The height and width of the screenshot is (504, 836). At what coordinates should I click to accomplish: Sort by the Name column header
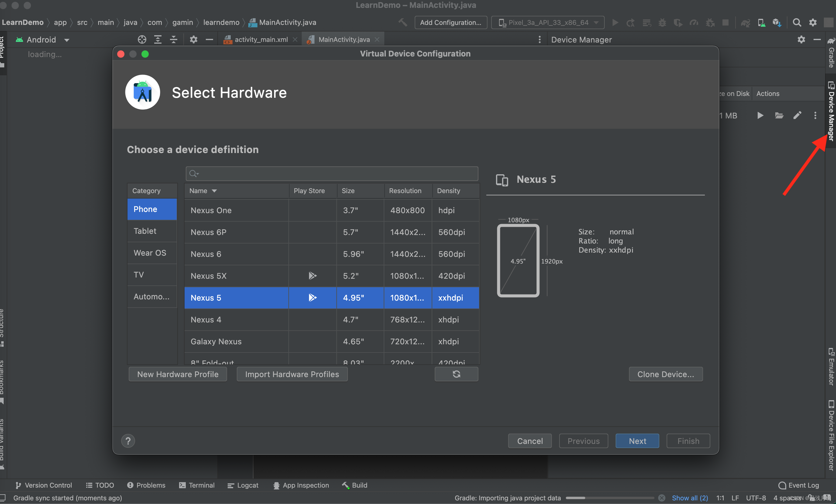point(236,191)
